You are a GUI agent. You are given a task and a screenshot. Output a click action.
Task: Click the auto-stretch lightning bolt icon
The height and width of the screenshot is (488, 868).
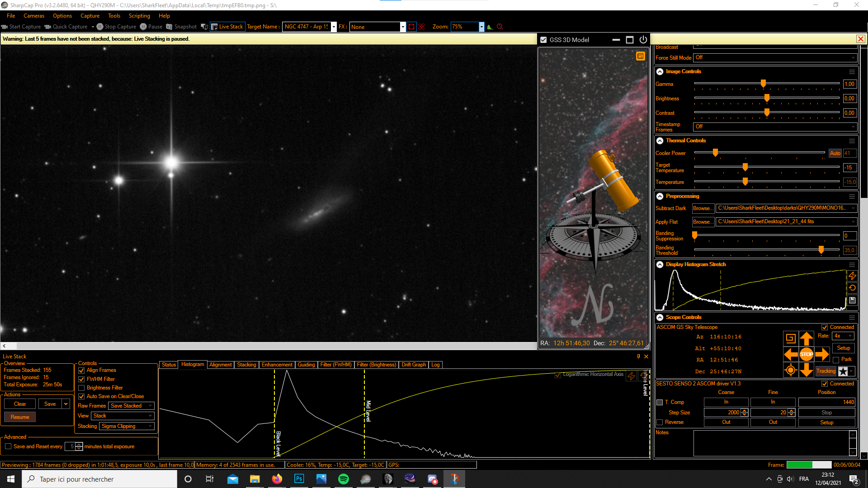pos(852,276)
